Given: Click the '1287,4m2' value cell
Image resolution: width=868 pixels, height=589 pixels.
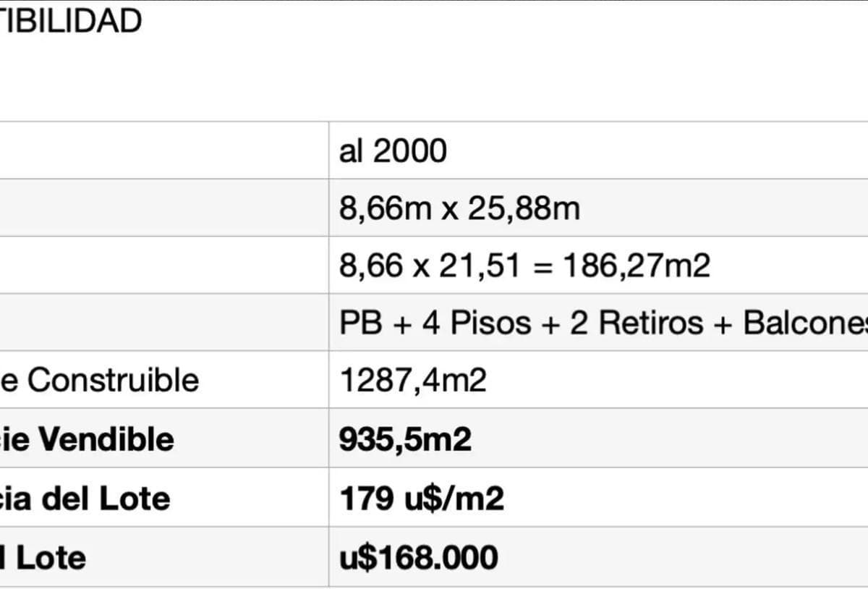Looking at the screenshot, I should (412, 381).
